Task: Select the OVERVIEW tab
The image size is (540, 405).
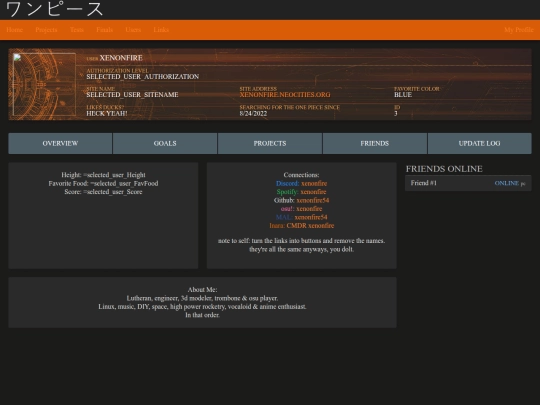Action: tap(60, 143)
